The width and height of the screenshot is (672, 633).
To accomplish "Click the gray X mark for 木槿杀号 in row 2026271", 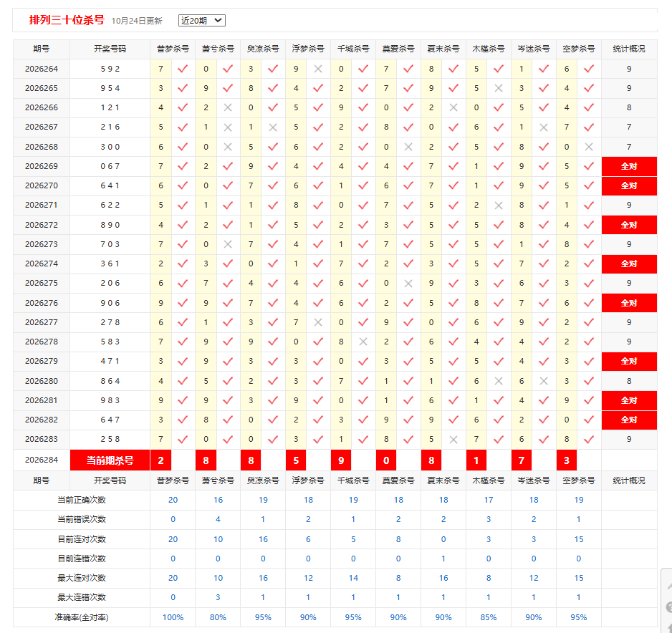I will (x=499, y=205).
